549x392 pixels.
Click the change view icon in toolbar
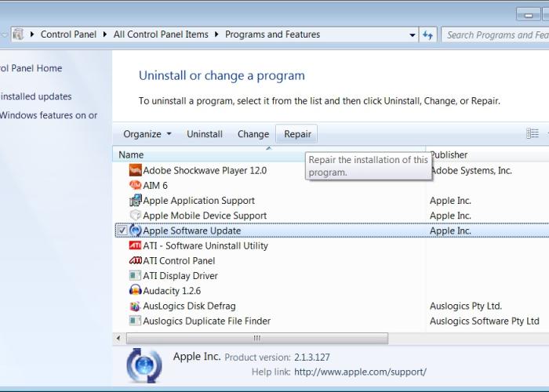(533, 133)
